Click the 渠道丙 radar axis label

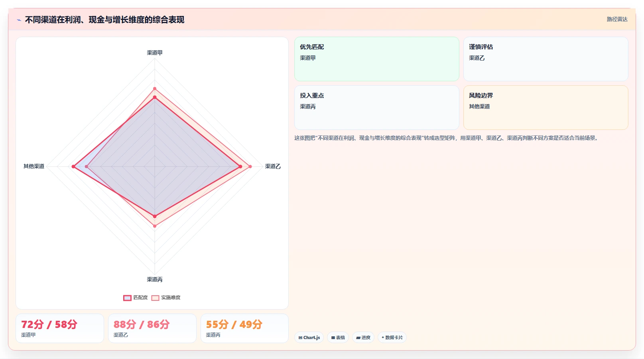pos(155,279)
